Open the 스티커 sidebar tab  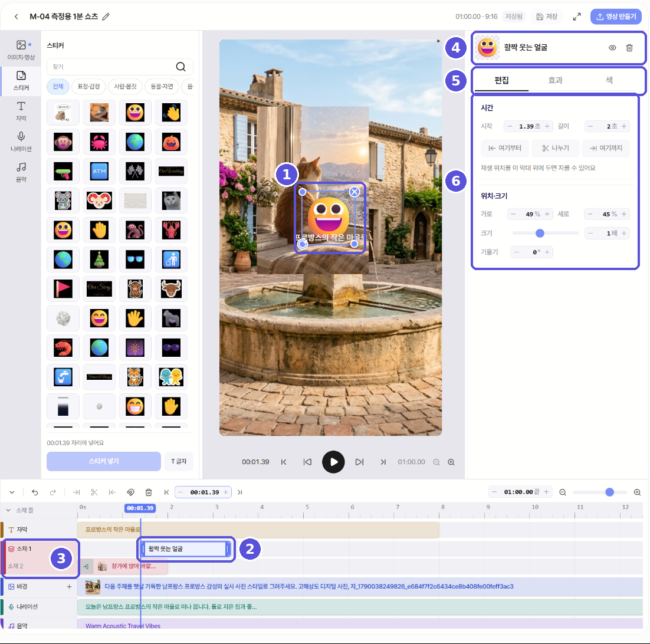[x=21, y=81]
